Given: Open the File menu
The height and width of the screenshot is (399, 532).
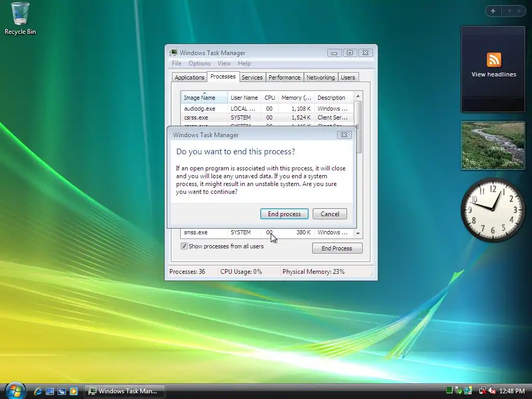Looking at the screenshot, I should pos(177,63).
